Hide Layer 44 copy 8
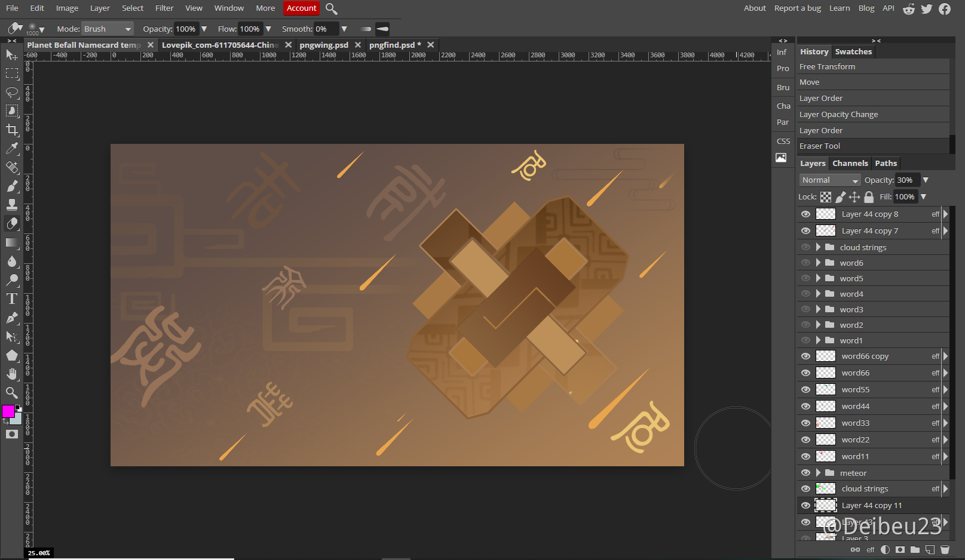Screen dimensions: 965x560 coord(805,214)
